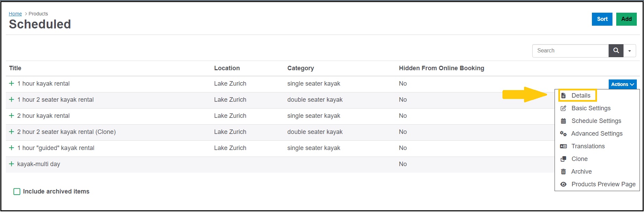Viewport: 644px width, 212px height.
Task: Click the Include archived items label
Action: [56, 191]
